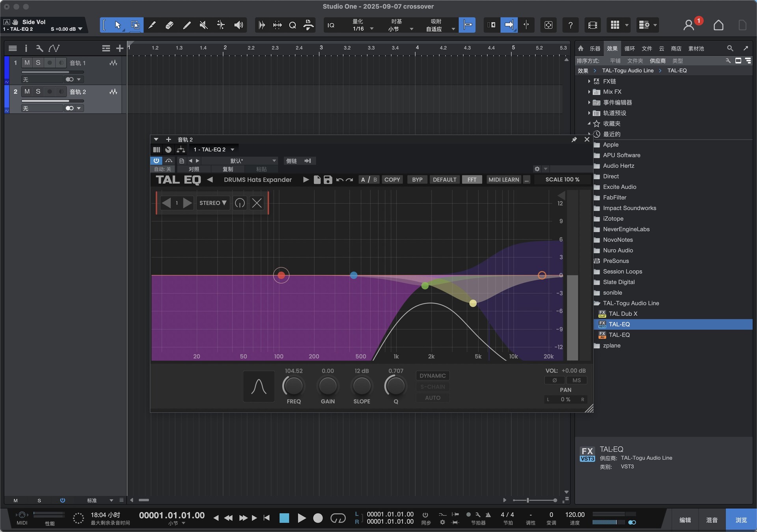This screenshot has height=532, width=757.
Task: Select the Arrow tool in toolbar
Action: point(117,25)
